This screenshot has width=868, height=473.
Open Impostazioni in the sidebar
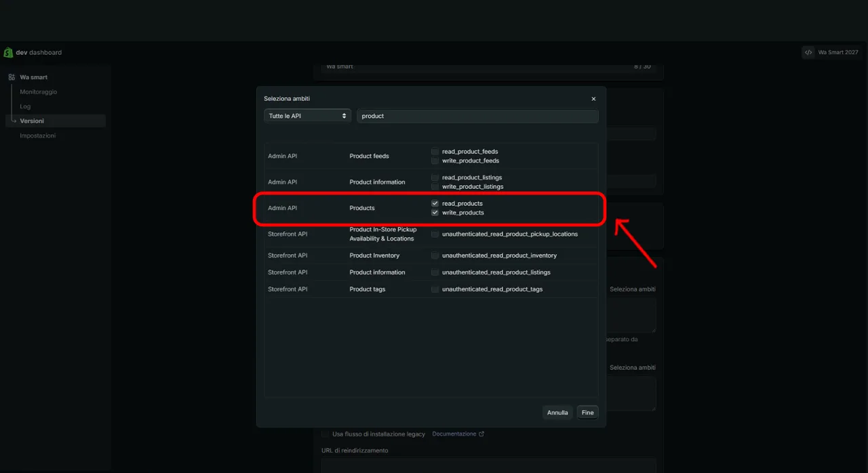pyautogui.click(x=37, y=136)
